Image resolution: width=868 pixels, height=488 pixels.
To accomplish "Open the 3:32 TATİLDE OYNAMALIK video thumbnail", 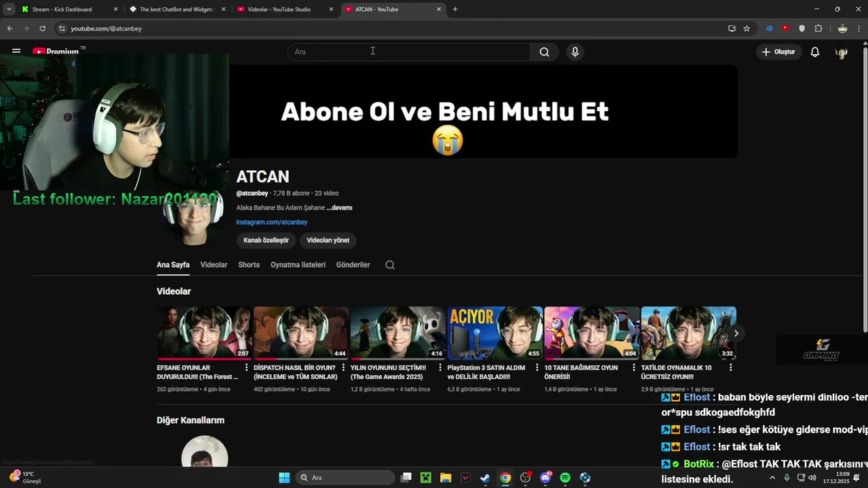I will click(x=688, y=333).
